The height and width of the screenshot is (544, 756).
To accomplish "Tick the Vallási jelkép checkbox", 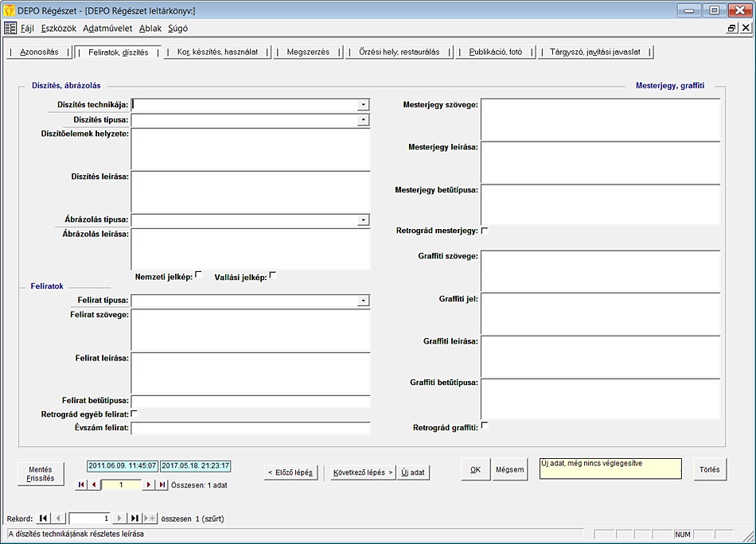I will click(x=272, y=275).
